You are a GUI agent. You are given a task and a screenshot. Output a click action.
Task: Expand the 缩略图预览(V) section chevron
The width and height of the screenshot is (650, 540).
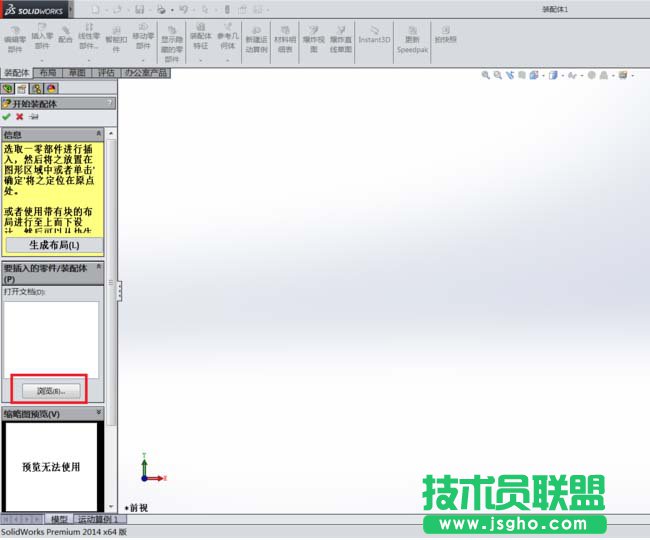click(x=99, y=412)
